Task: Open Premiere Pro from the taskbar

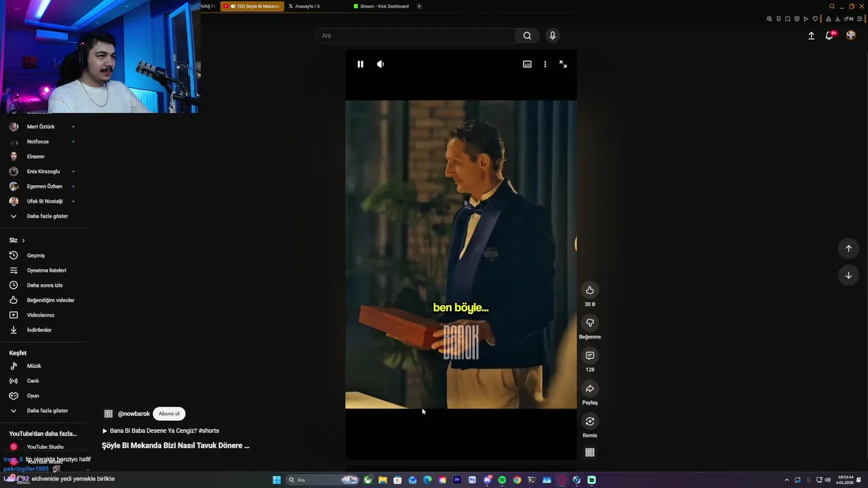Action: click(x=457, y=480)
